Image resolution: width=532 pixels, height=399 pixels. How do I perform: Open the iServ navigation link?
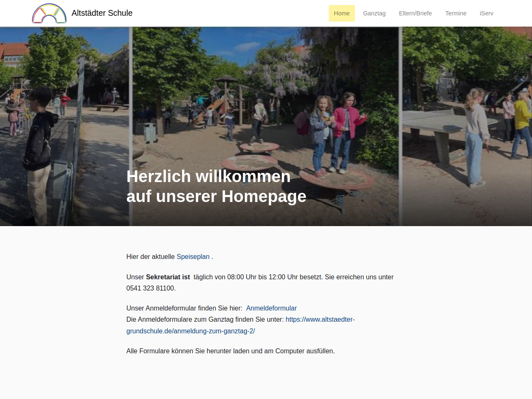pyautogui.click(x=486, y=13)
